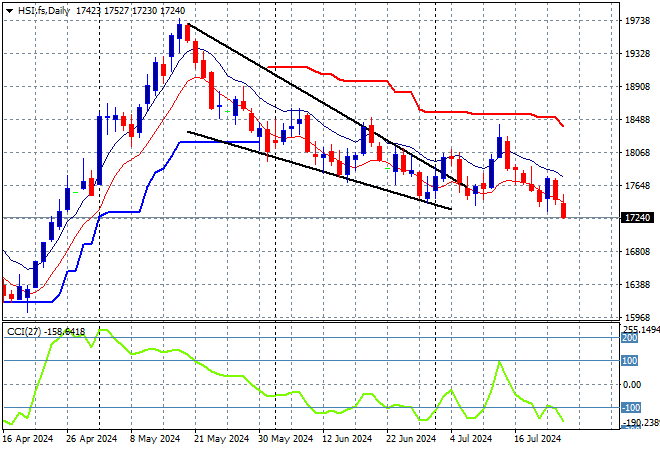Viewport: 660px width, 450px height.
Task: Click the 19738 price scale label
Action: click(x=637, y=21)
